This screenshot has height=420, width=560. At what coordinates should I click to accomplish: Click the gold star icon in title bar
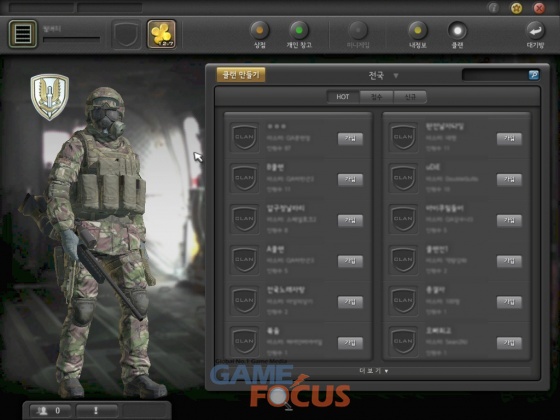point(516,8)
